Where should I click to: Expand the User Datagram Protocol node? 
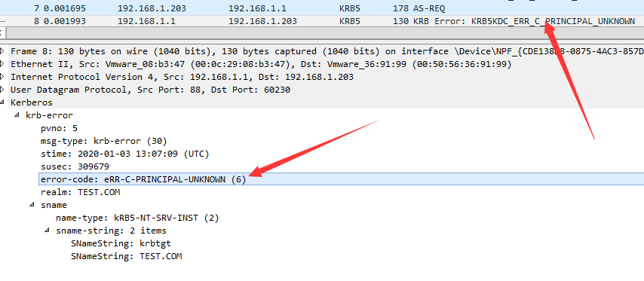click(2, 90)
